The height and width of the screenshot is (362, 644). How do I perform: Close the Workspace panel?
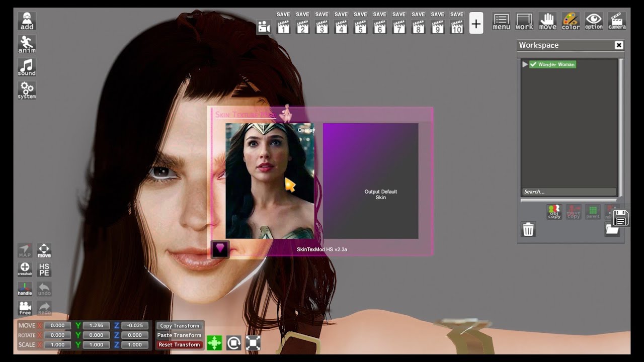[619, 45]
